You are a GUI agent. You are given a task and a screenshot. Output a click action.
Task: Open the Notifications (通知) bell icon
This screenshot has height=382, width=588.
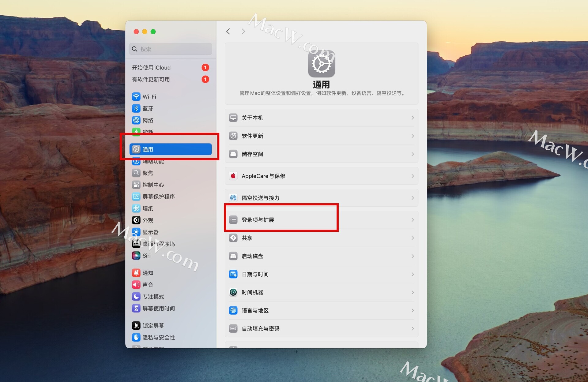[x=136, y=273]
